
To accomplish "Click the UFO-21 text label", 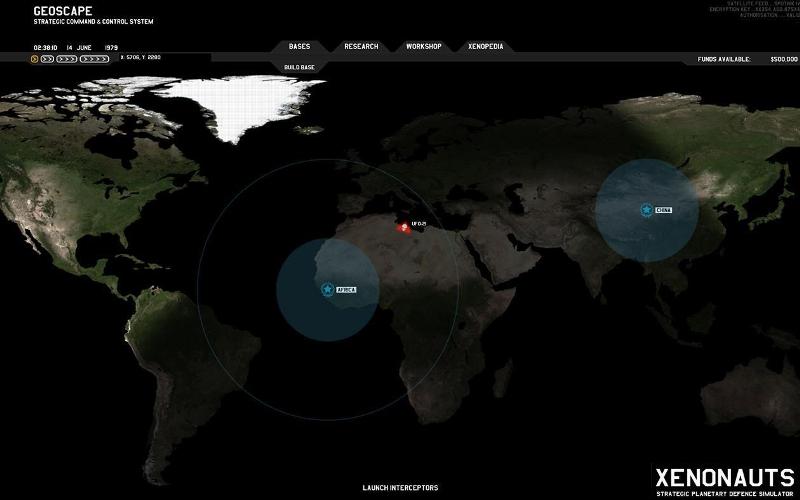I will coord(419,223).
